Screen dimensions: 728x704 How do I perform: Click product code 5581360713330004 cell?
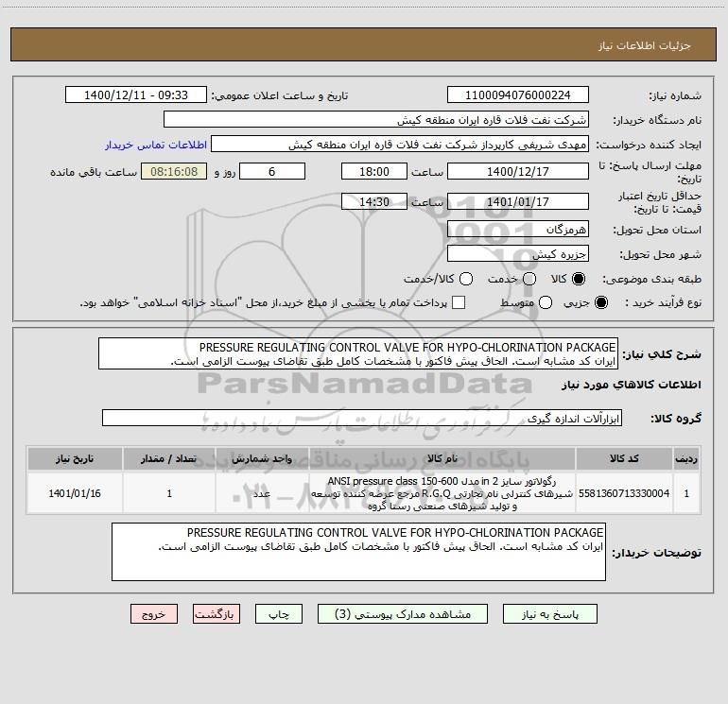click(624, 493)
